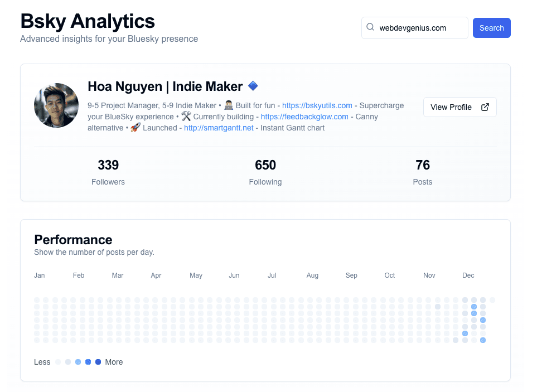Click the Followers label
Screen dimensions: 537x392
[108, 182]
